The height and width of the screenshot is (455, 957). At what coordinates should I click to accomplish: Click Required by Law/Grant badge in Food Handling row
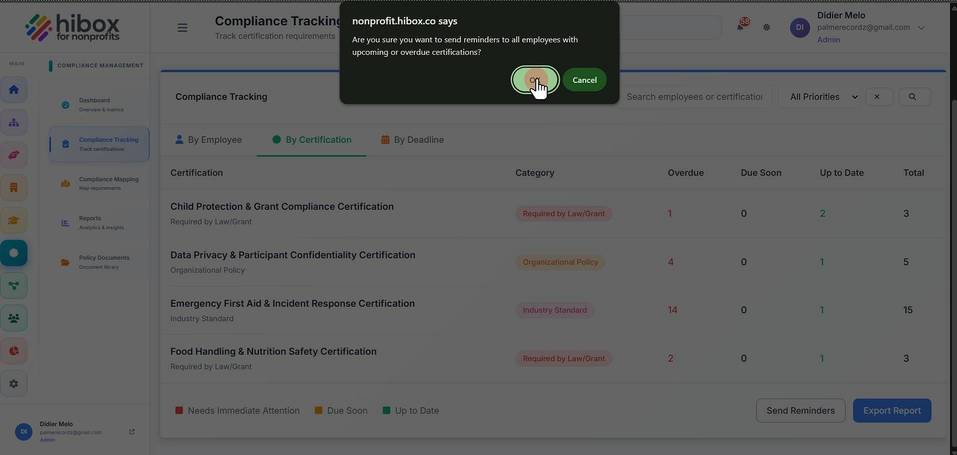tap(563, 359)
